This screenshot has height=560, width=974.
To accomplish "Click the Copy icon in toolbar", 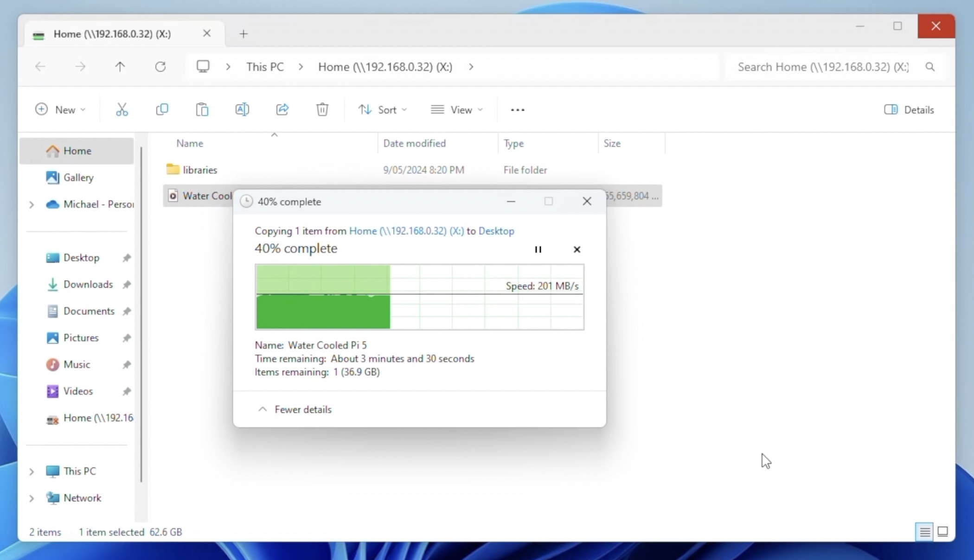I will (x=162, y=110).
